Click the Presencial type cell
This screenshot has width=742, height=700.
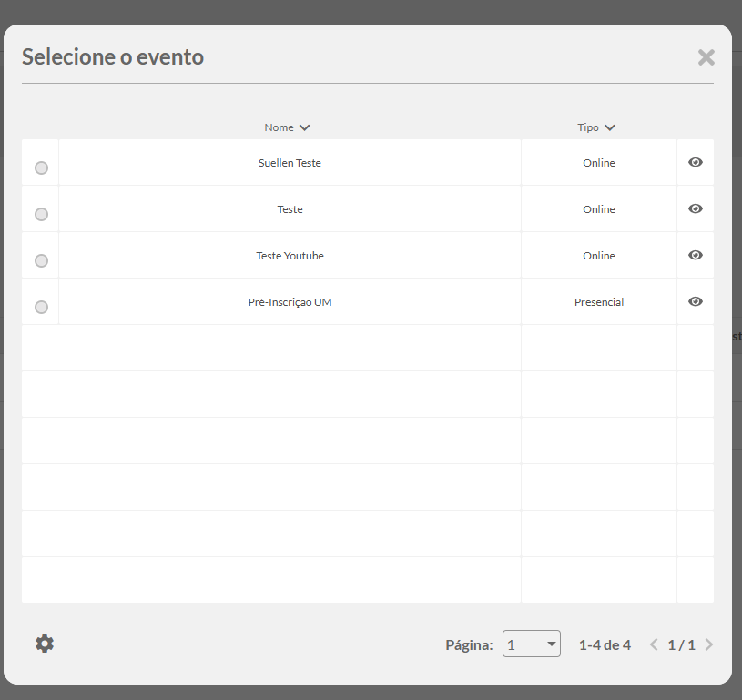(x=599, y=302)
